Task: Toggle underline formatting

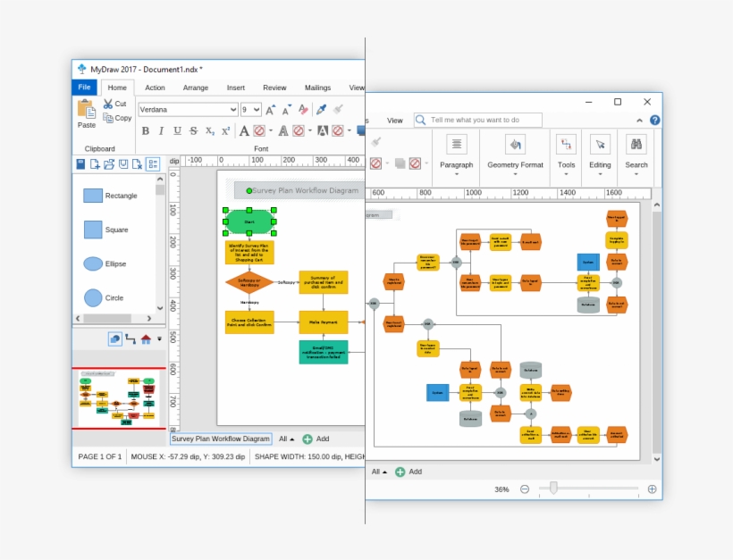Action: click(x=175, y=130)
